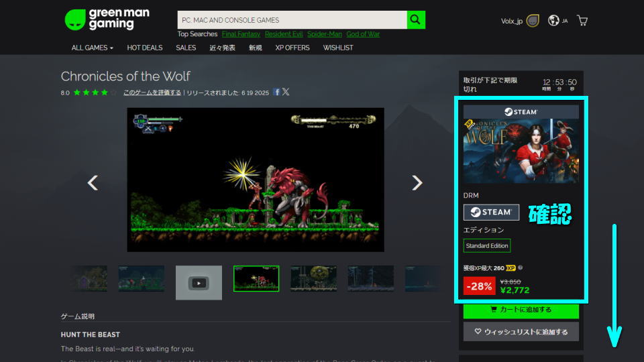The width and height of the screenshot is (644, 362).
Task: Show the previous screenshot with left arrow
Action: (93, 182)
